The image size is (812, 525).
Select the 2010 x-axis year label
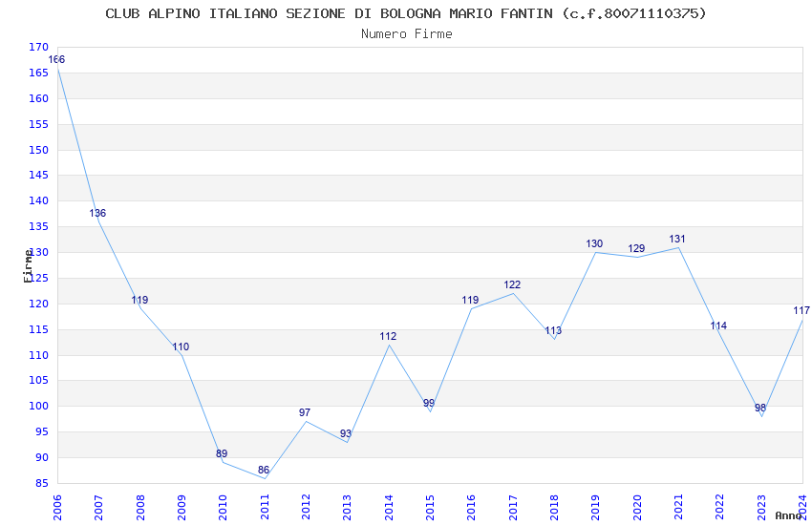coord(223,508)
